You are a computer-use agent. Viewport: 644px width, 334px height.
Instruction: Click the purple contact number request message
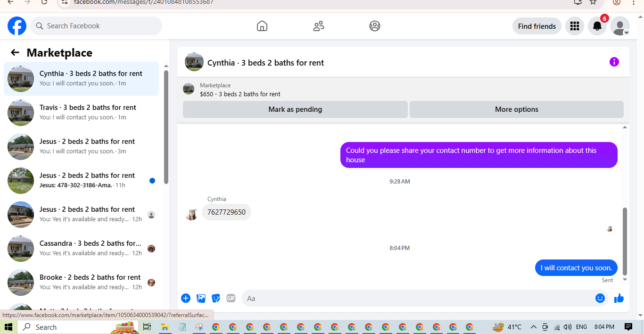point(479,155)
